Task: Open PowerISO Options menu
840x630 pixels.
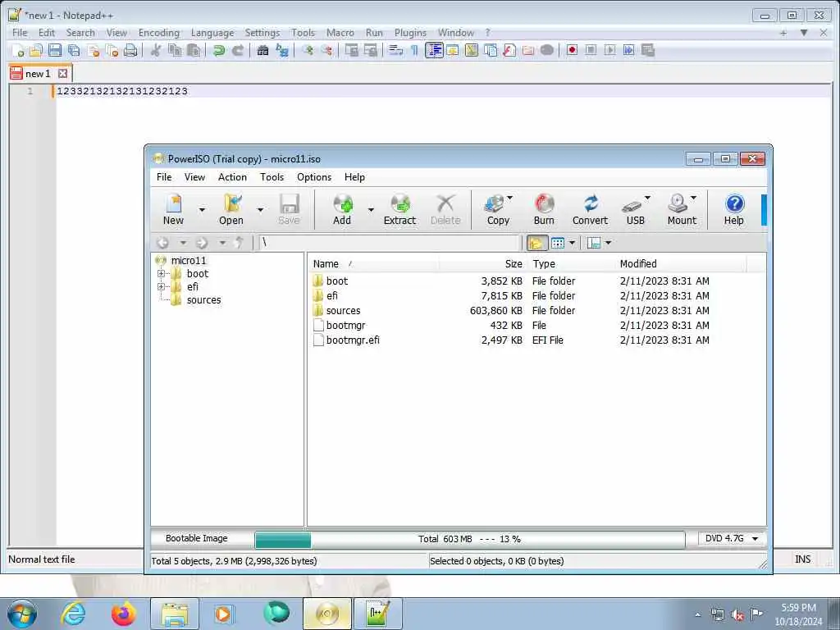Action: pyautogui.click(x=314, y=177)
